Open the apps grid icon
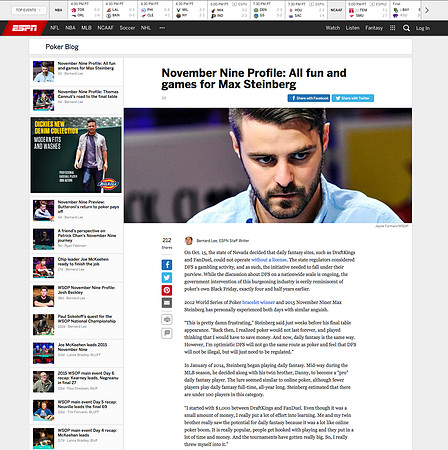The image size is (448, 450). click(392, 28)
